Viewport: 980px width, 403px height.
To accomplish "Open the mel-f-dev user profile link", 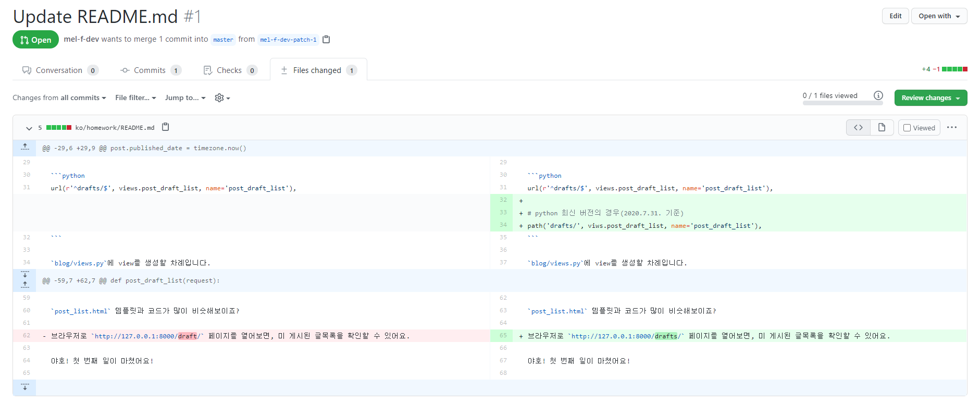I will 81,39.
